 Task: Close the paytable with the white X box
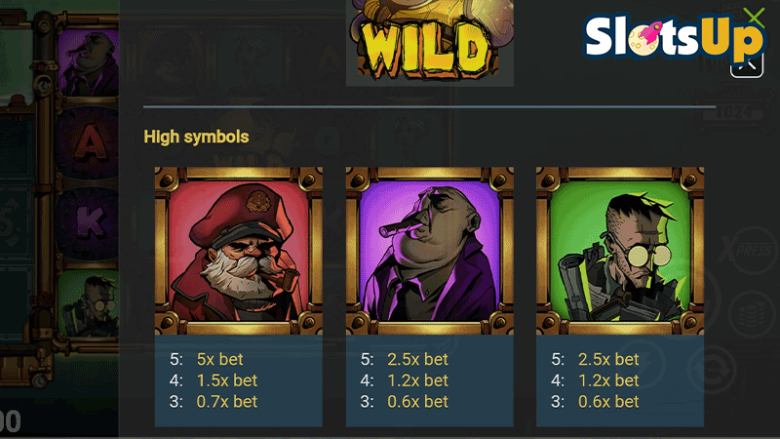click(x=746, y=65)
